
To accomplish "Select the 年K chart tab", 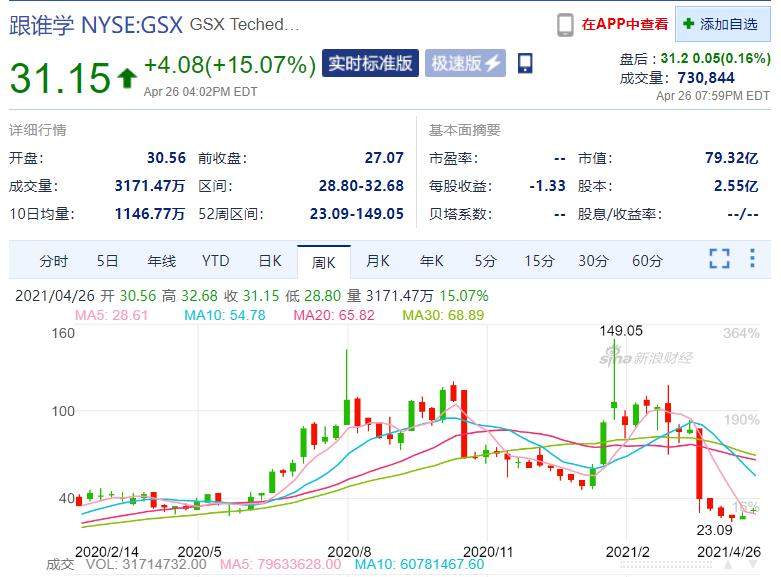I will (x=431, y=261).
